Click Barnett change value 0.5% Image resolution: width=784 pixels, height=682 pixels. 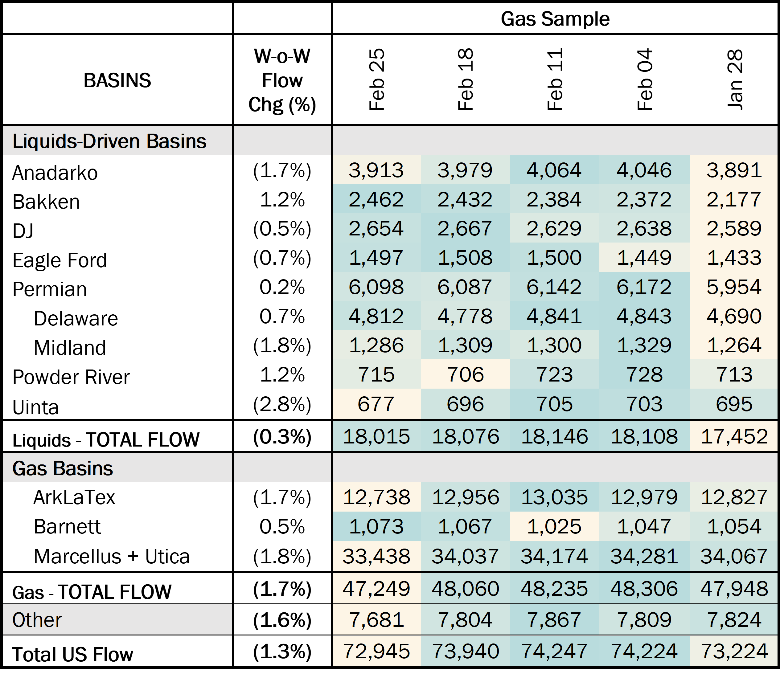282,526
